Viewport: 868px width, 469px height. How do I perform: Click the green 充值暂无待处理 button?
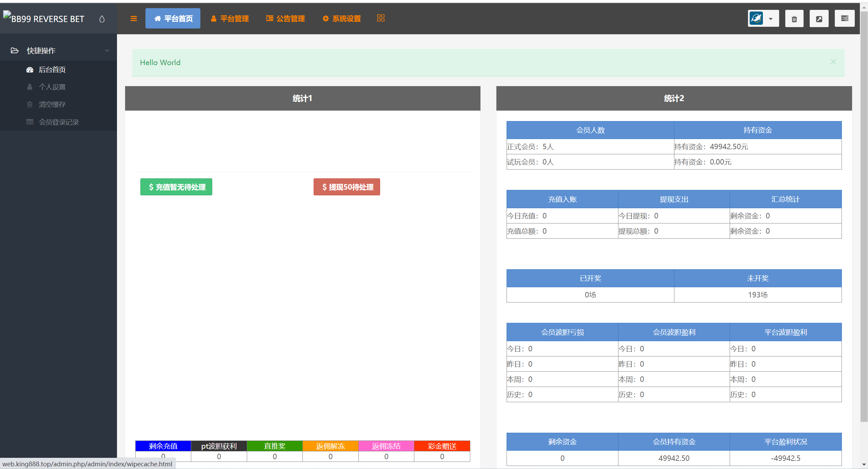tap(176, 187)
